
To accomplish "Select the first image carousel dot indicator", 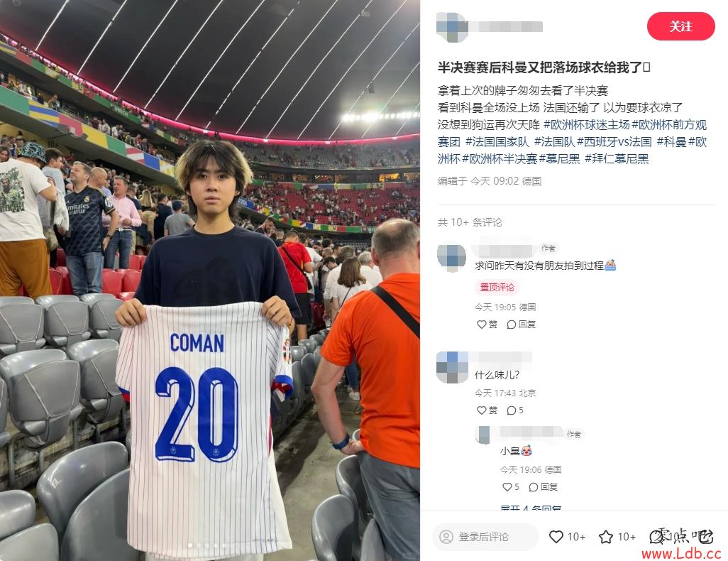I will [189, 545].
